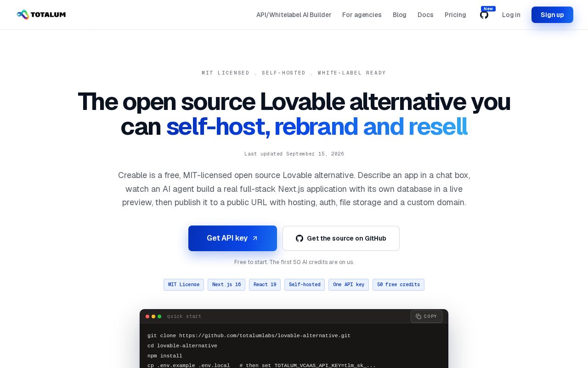
Task: Click the 'MIT LICENSED . SELF-HOSTED' eyebrow text
Action: (294, 73)
